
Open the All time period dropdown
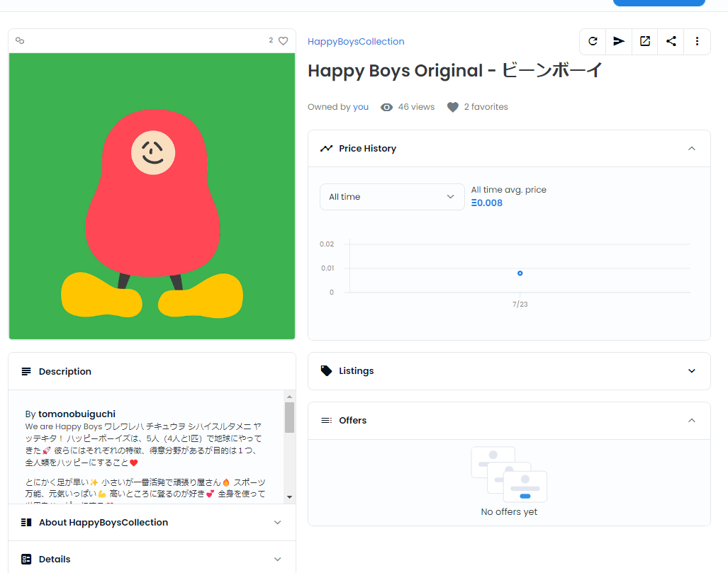click(x=392, y=197)
